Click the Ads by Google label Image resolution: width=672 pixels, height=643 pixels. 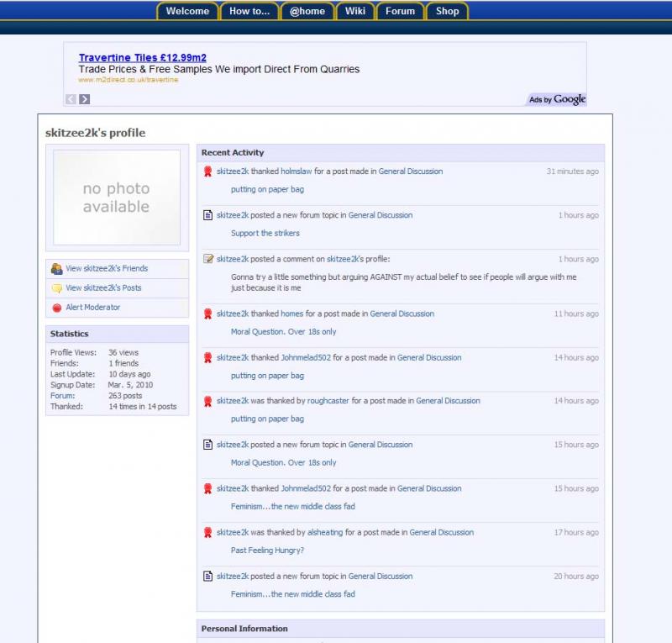(556, 99)
